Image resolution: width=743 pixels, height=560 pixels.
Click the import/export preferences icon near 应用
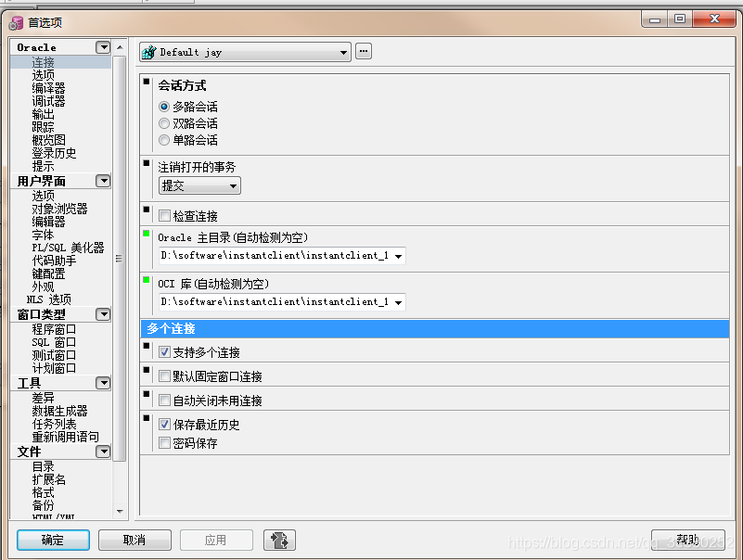click(278, 540)
